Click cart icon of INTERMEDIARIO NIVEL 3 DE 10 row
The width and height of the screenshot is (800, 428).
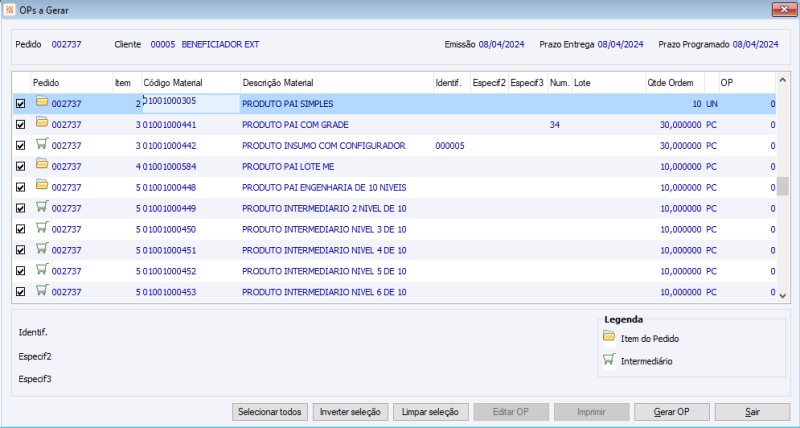pyautogui.click(x=42, y=228)
